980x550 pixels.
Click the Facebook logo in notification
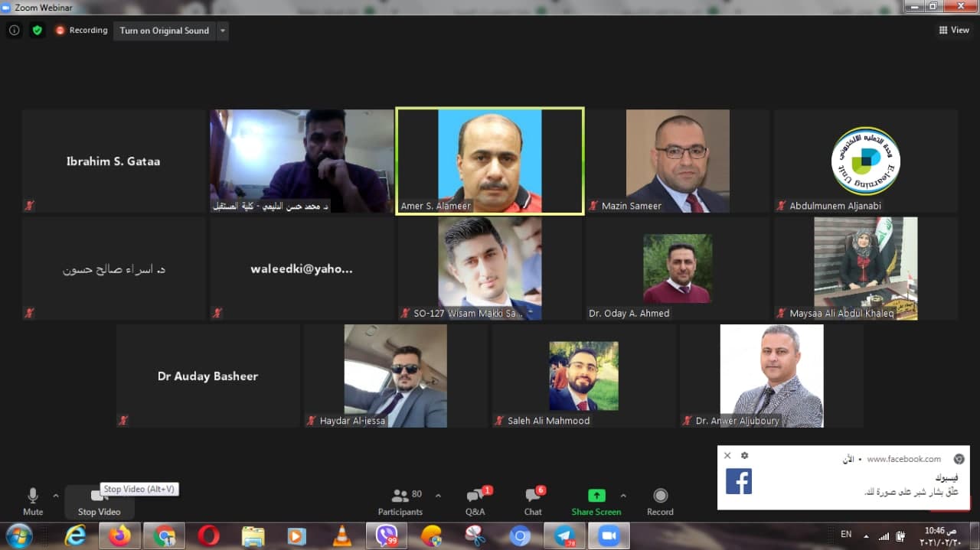pyautogui.click(x=739, y=481)
